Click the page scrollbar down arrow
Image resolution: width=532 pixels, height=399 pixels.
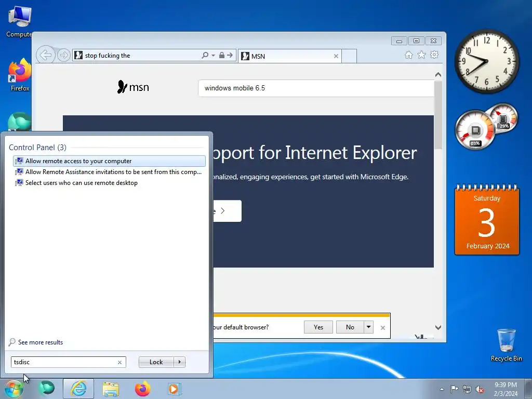(438, 327)
